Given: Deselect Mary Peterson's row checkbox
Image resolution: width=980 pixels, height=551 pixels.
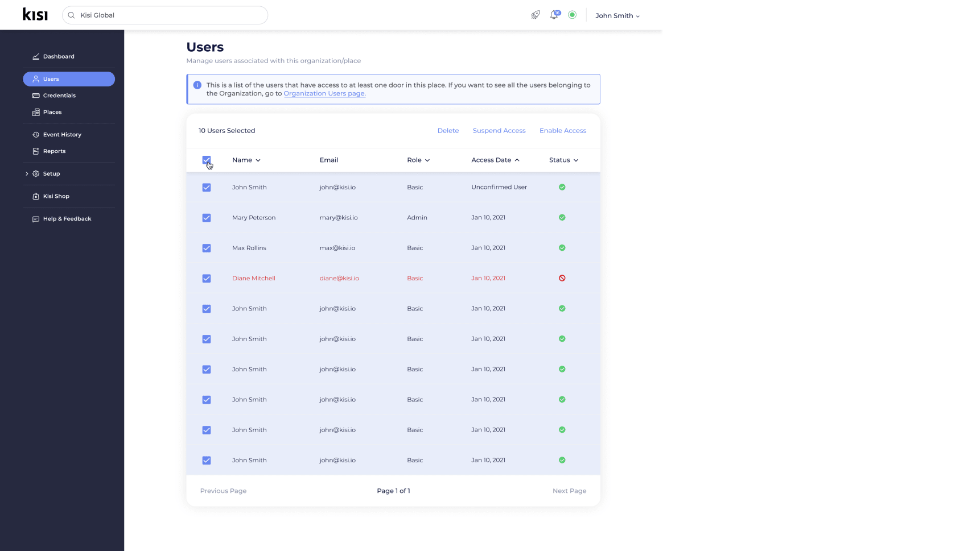Looking at the screenshot, I should 206,218.
